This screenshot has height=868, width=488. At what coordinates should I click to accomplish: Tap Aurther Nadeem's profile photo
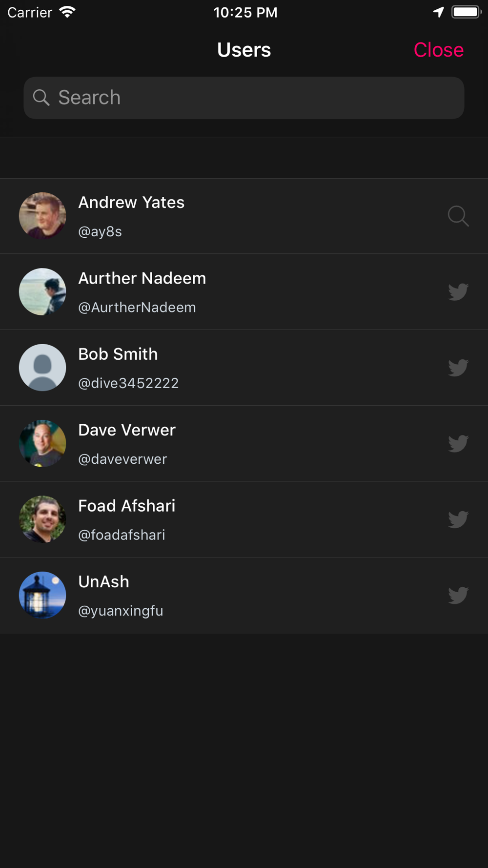tap(42, 292)
